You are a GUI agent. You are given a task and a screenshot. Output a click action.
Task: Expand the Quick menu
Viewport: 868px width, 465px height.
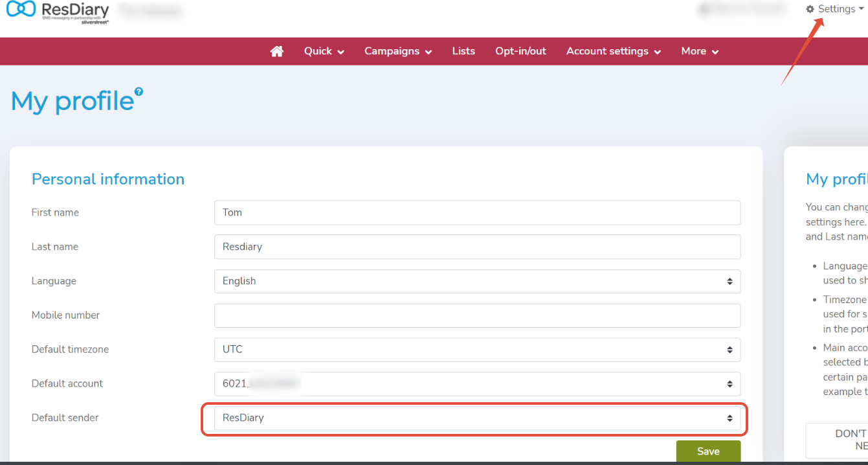324,51
